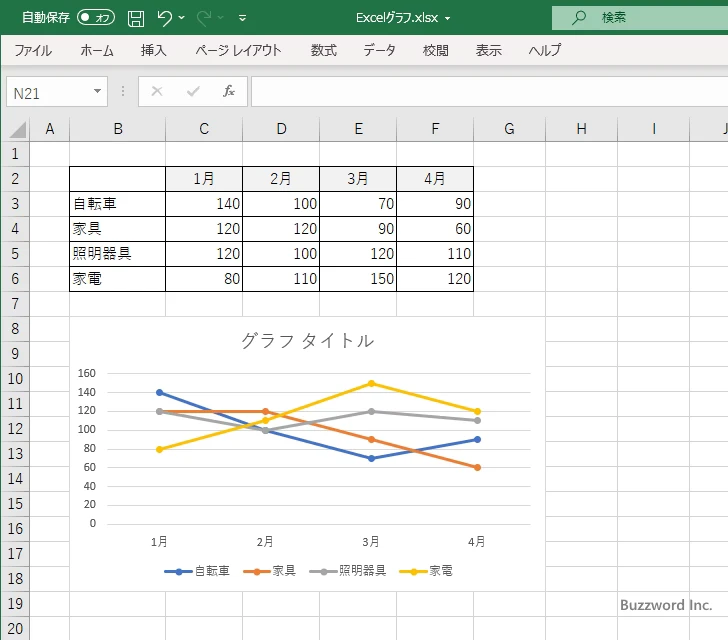
Task: Select the 4月 header cell
Action: (x=435, y=179)
